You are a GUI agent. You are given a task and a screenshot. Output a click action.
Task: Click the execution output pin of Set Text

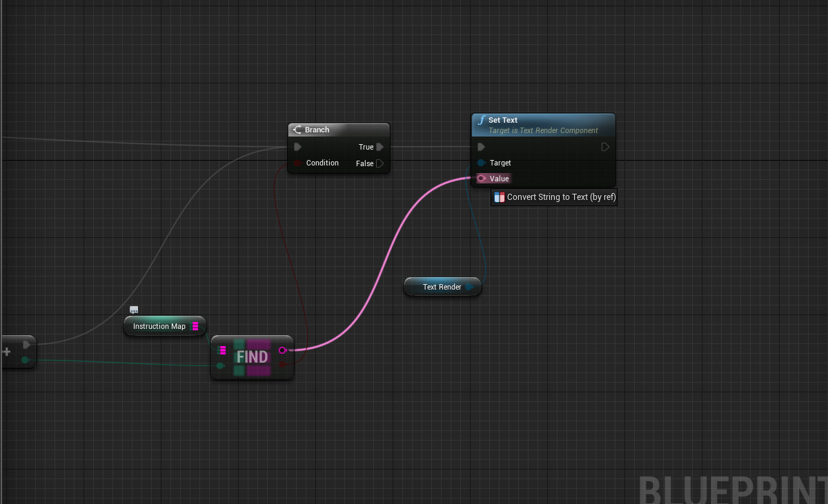click(x=605, y=146)
